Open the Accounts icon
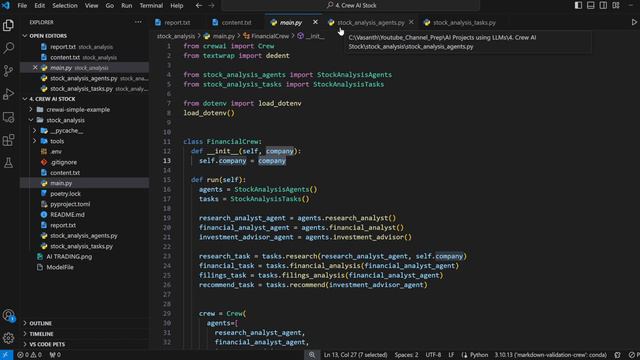Image resolution: width=640 pixels, height=360 pixels. (8, 315)
